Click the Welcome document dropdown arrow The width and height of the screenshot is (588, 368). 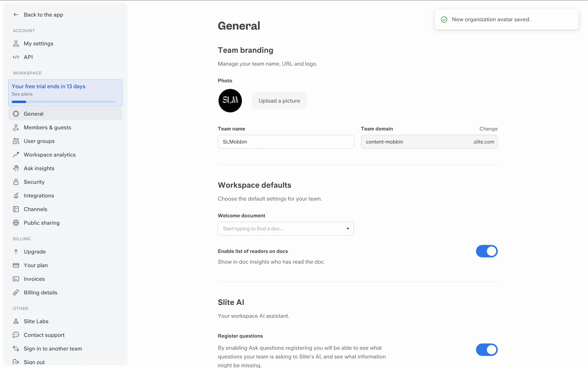tap(348, 229)
